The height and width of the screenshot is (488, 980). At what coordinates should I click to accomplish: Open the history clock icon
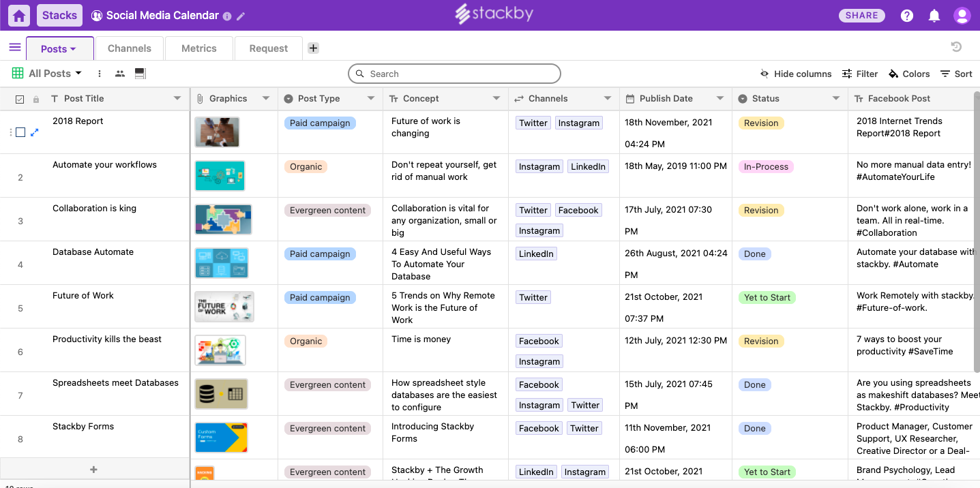coord(956,46)
